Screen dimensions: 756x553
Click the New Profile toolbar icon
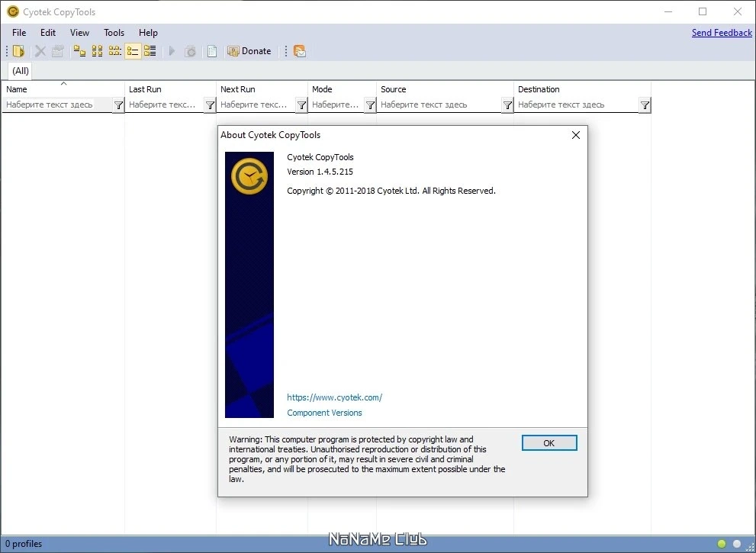point(18,51)
